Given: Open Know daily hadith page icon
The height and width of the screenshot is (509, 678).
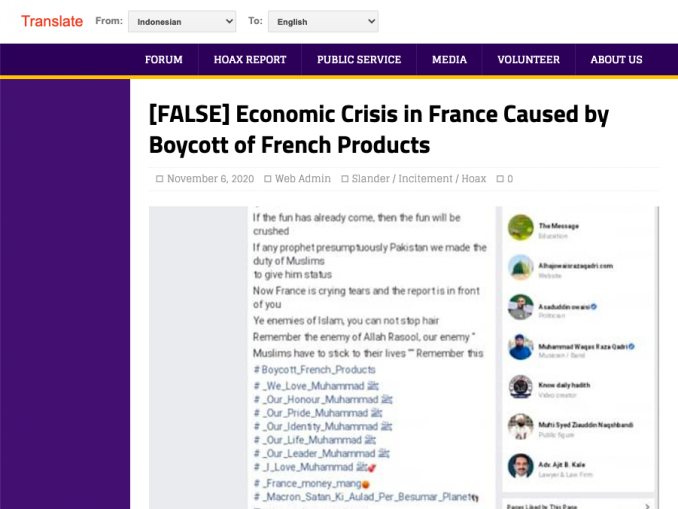Looking at the screenshot, I should (x=521, y=387).
